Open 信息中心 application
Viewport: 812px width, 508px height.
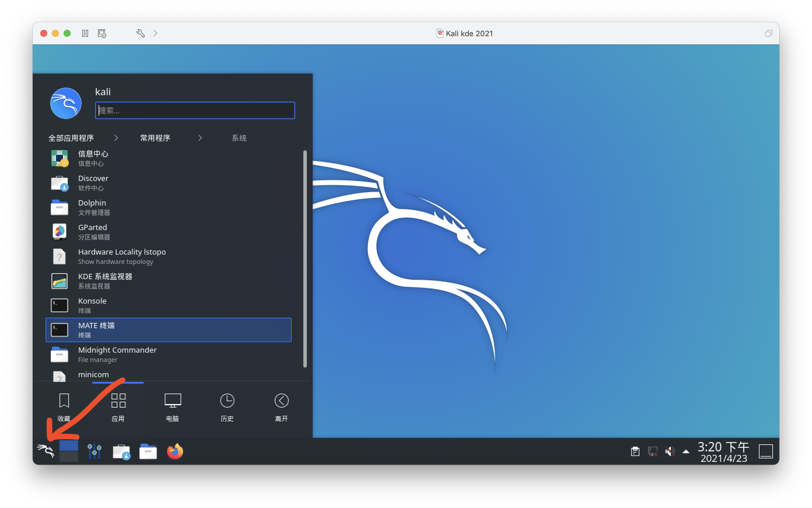(x=169, y=158)
